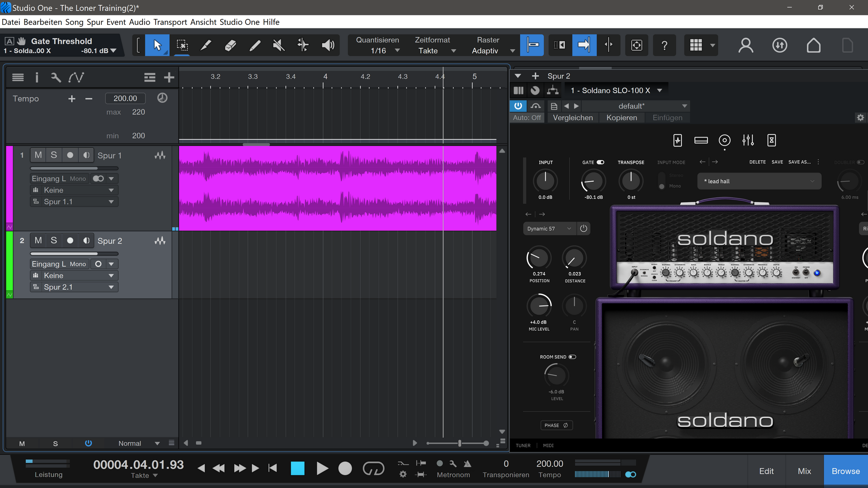The image size is (868, 488).
Task: Open the track inspector info icon
Action: [x=37, y=78]
